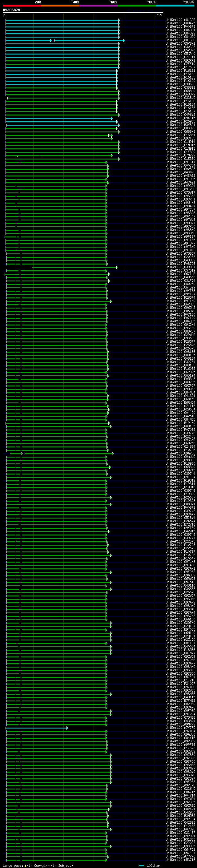Select hit label UniRef100_Q9FEE4
This screenshot has width=197, height=868.
[180, 477]
